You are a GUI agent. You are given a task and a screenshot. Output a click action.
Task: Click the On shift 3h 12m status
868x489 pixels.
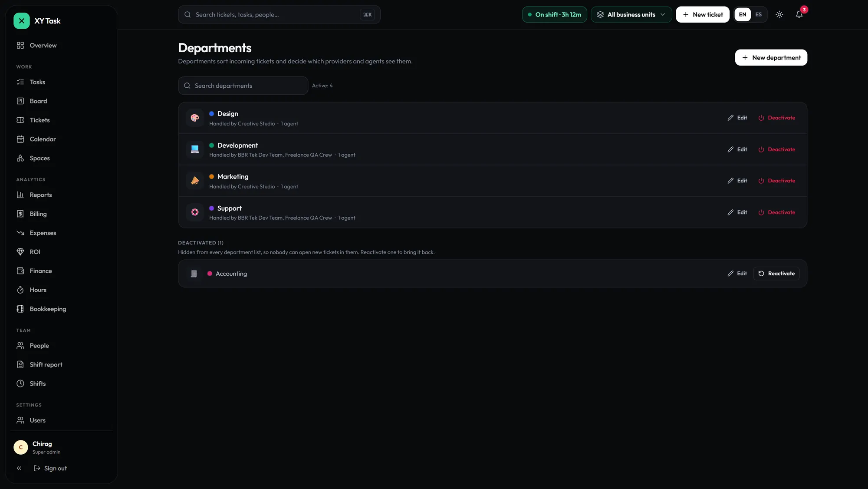click(554, 15)
